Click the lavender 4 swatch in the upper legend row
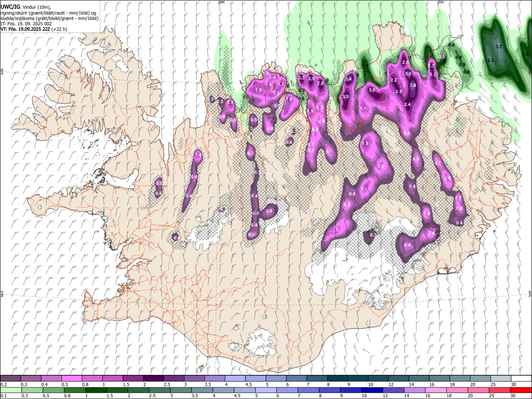532x399 pixels. [235, 379]
